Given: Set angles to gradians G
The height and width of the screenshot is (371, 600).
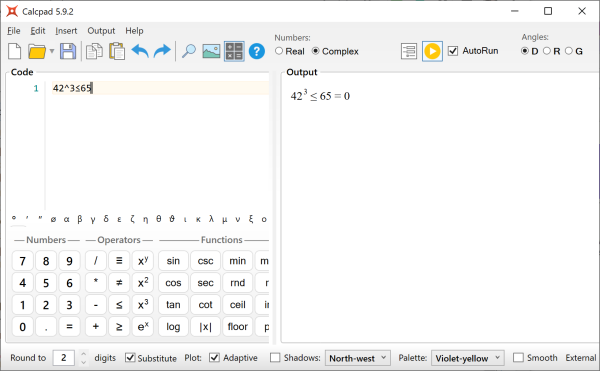Looking at the screenshot, I should coord(574,51).
